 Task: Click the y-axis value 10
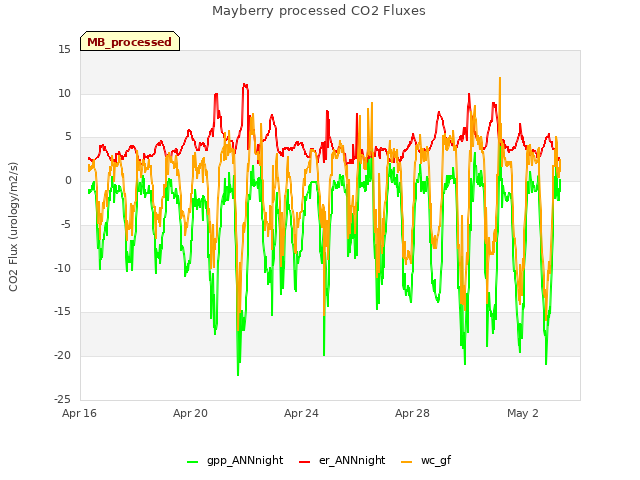64,93
